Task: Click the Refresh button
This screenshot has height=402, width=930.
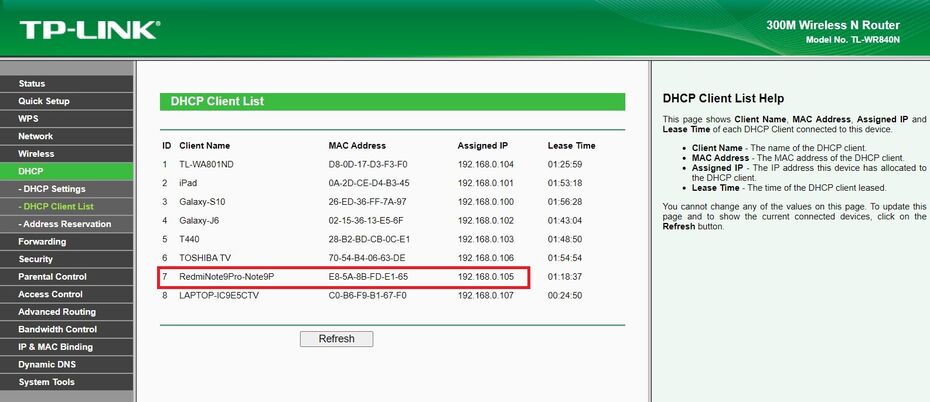Action: (336, 339)
